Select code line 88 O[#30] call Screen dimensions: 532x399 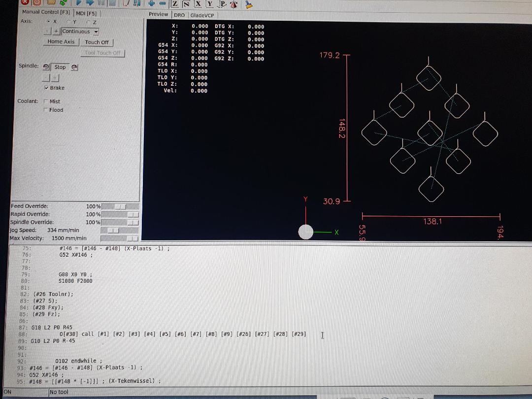(183, 334)
